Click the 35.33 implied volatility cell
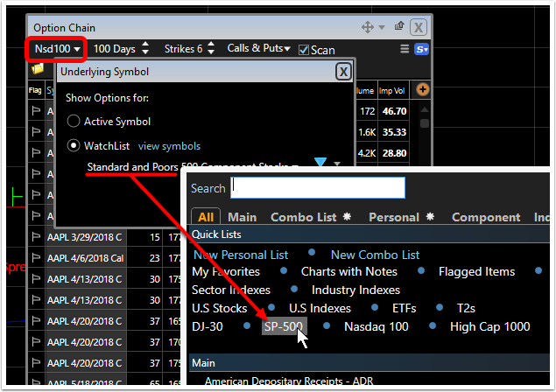556x392 pixels. point(394,132)
